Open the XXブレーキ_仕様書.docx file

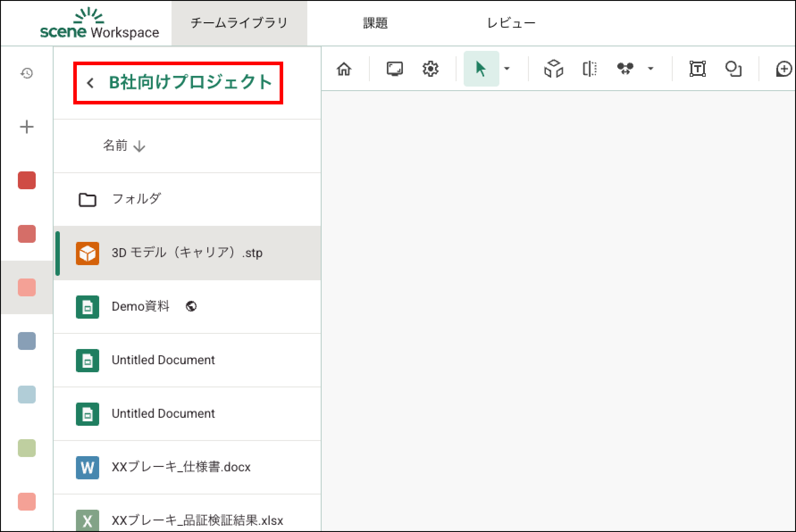[181, 467]
